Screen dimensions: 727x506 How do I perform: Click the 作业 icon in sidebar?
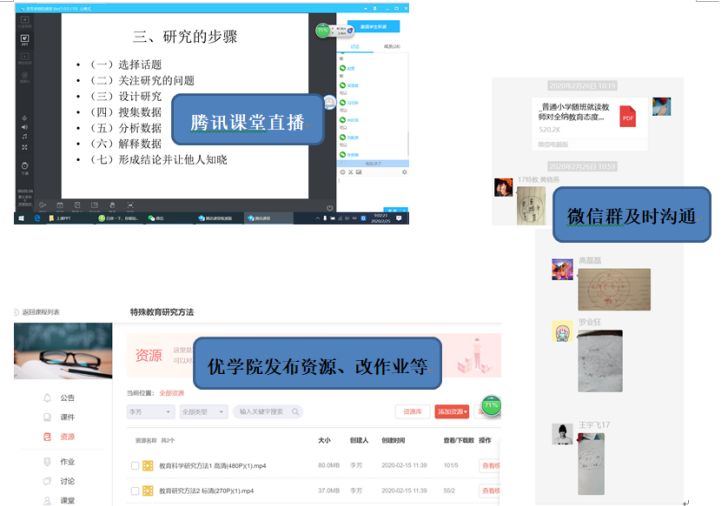(x=46, y=461)
